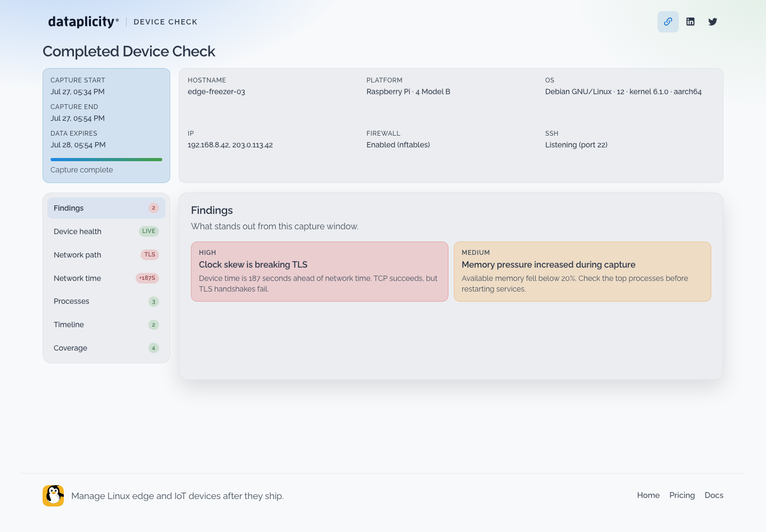Select the Findings tab
The height and width of the screenshot is (532, 766).
tap(106, 208)
